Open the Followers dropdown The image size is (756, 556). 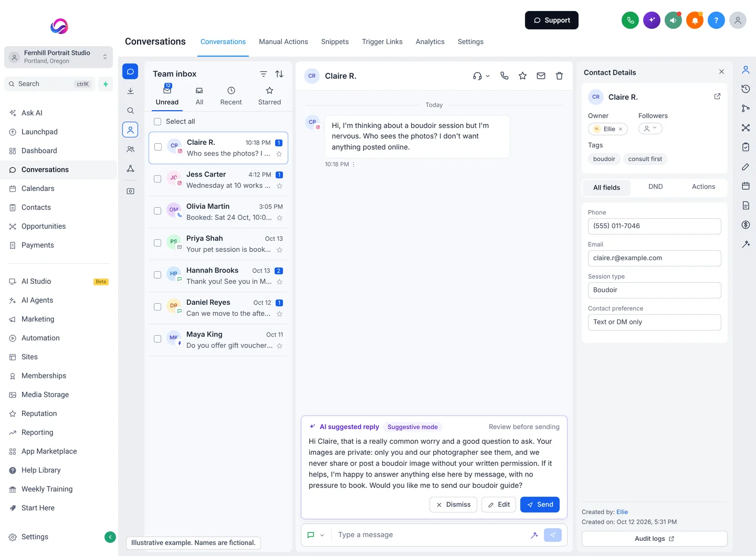(x=650, y=129)
